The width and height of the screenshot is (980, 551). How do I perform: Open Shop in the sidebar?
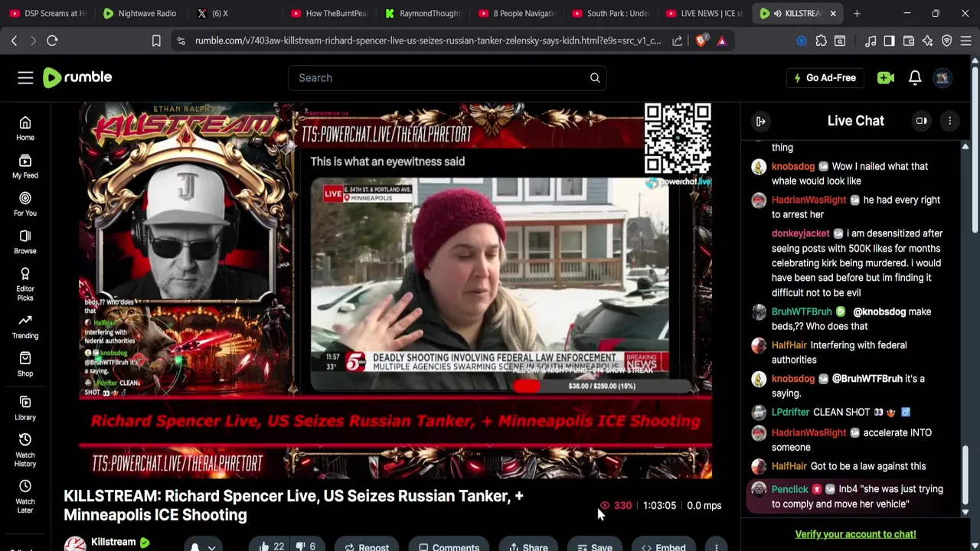coord(25,364)
